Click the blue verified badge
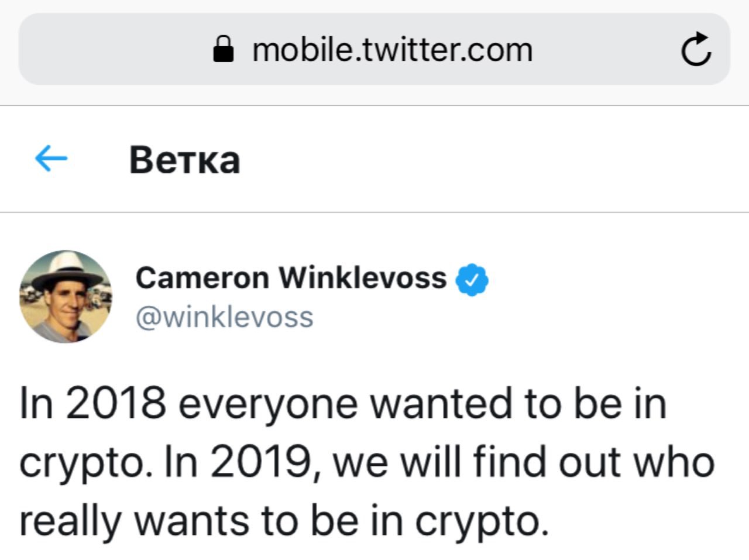 tap(472, 280)
